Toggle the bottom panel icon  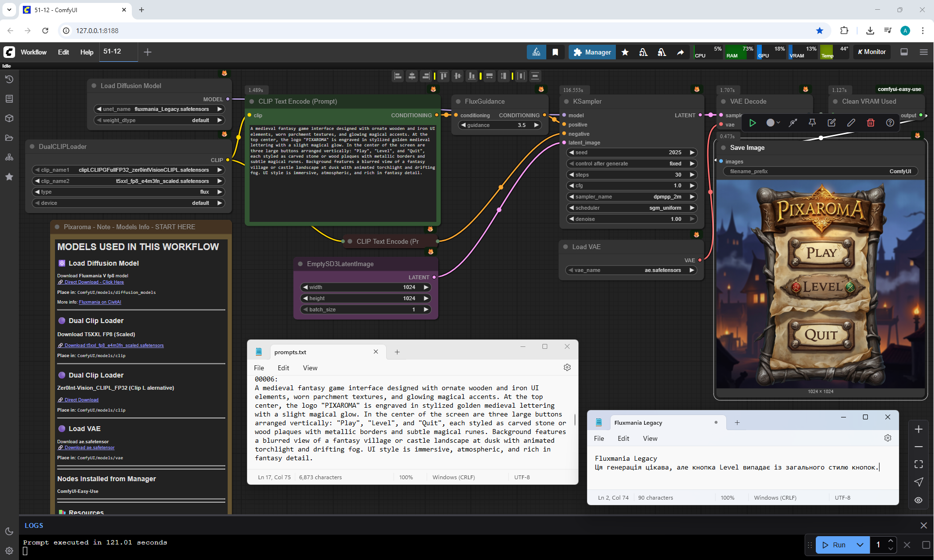click(904, 52)
